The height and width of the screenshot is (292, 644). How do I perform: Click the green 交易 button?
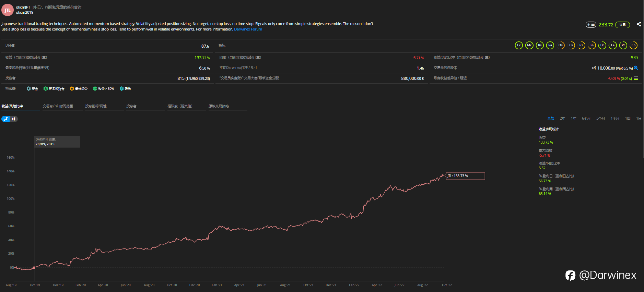pyautogui.click(x=622, y=25)
